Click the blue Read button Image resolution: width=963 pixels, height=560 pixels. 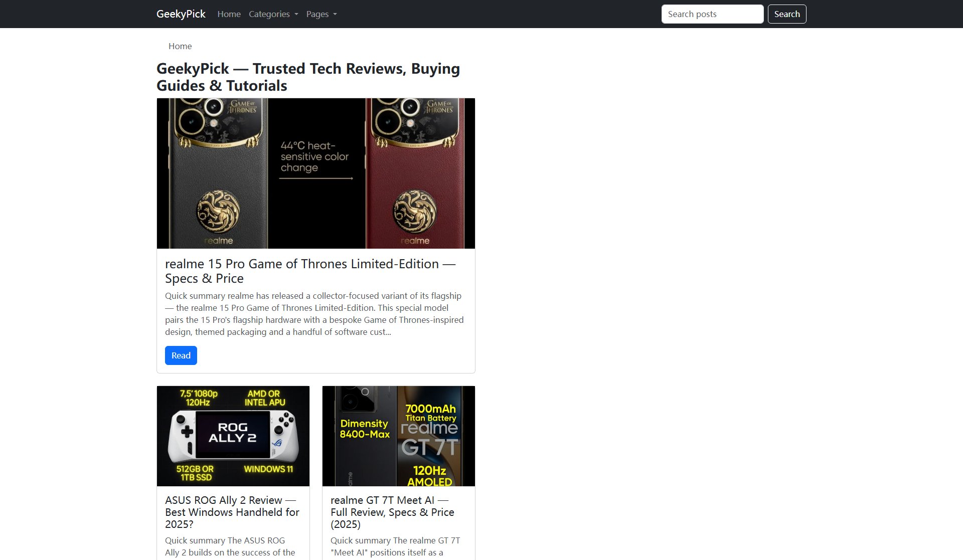181,355
